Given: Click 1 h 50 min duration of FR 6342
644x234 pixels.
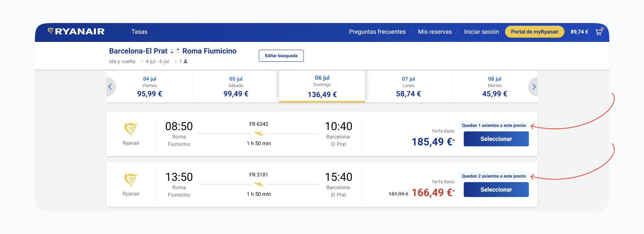Looking at the screenshot, I should tap(259, 143).
